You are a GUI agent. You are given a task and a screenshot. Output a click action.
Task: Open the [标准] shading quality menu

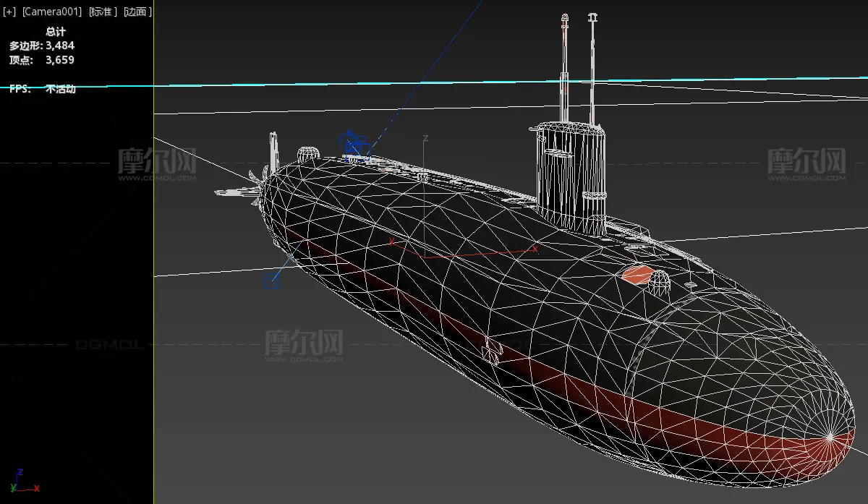point(103,12)
